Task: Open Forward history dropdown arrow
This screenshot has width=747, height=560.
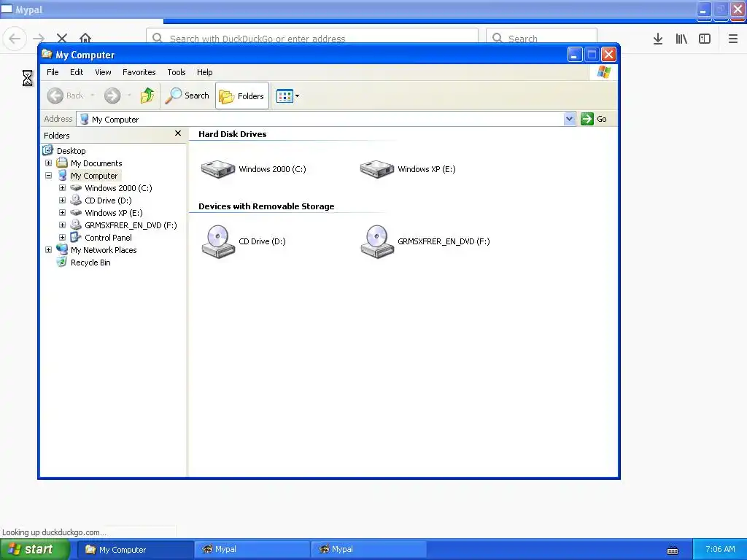Action: 129,96
